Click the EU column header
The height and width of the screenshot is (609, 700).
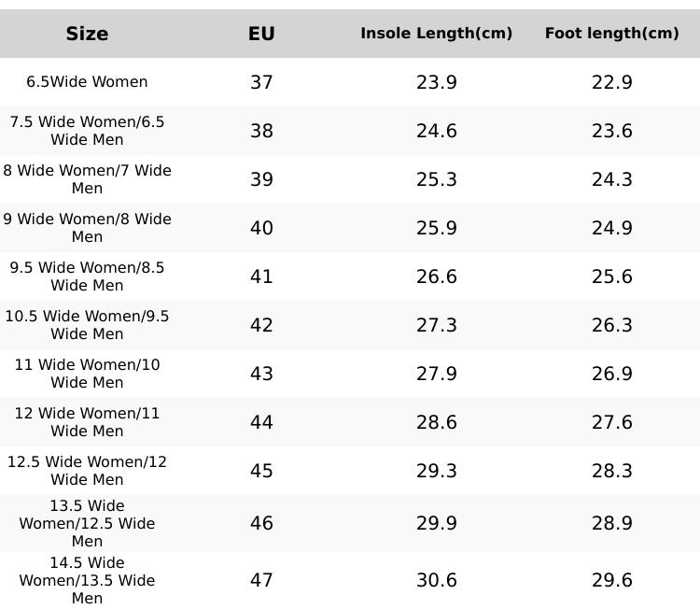pos(261,34)
